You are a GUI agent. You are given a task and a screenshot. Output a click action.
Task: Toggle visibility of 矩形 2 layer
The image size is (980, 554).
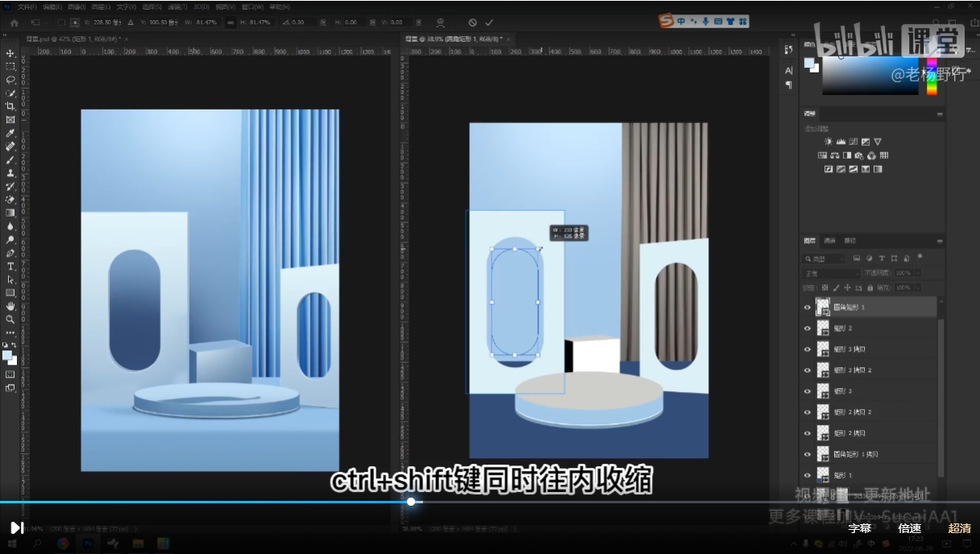point(808,328)
